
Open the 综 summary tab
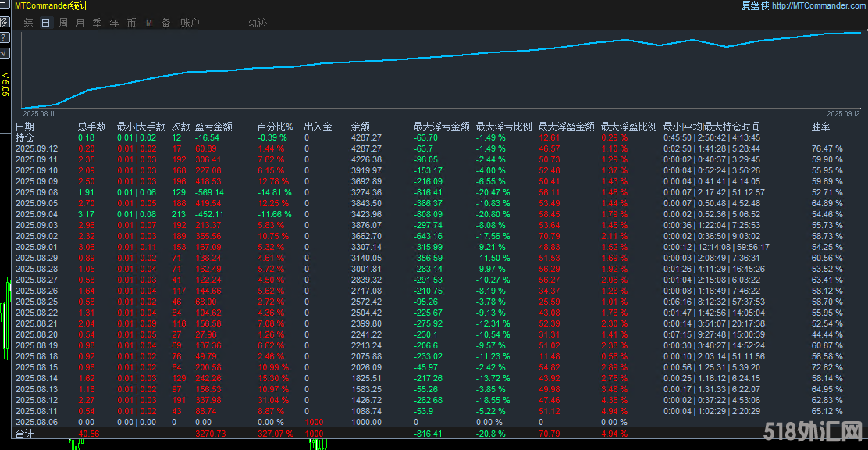(27, 23)
